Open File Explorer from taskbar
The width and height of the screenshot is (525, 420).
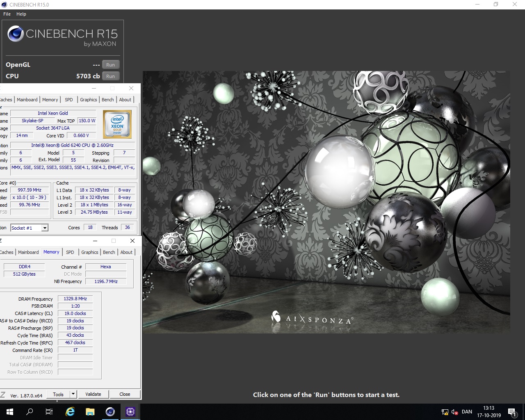pos(90,412)
